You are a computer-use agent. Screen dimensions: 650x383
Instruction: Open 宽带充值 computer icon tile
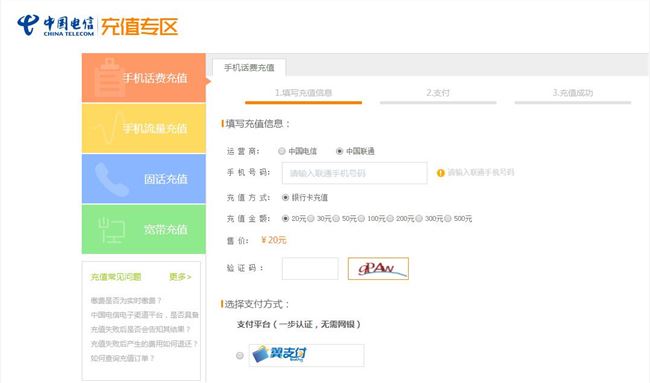[143, 229]
